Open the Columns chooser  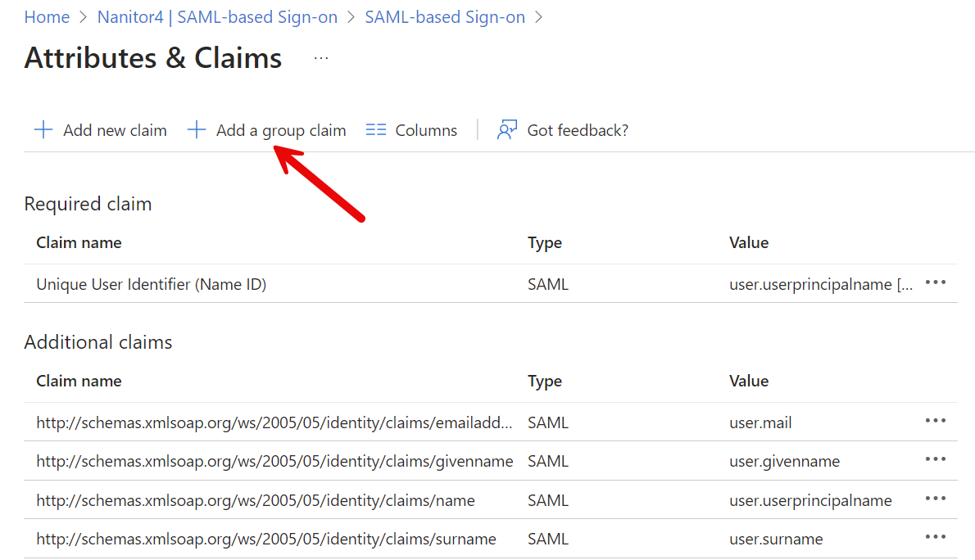point(426,130)
